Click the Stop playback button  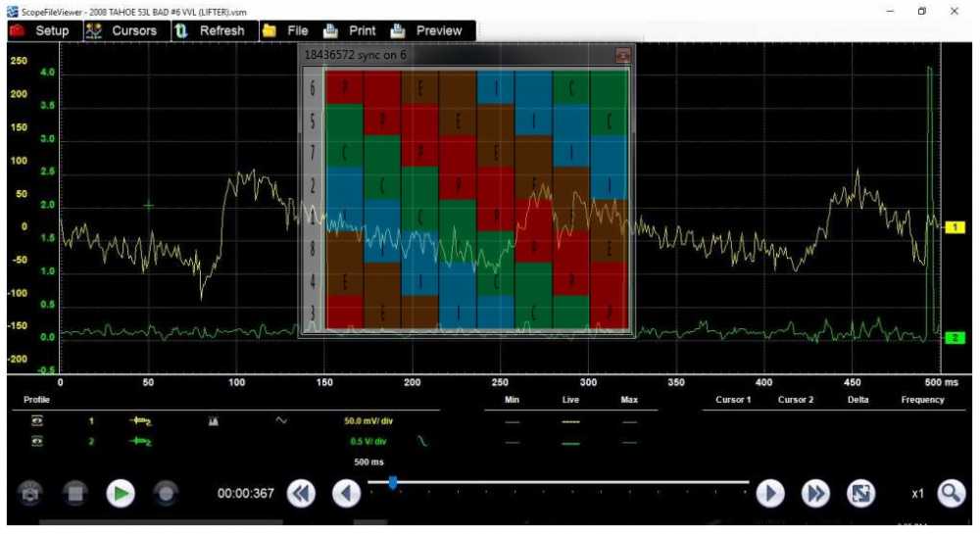[x=74, y=494]
